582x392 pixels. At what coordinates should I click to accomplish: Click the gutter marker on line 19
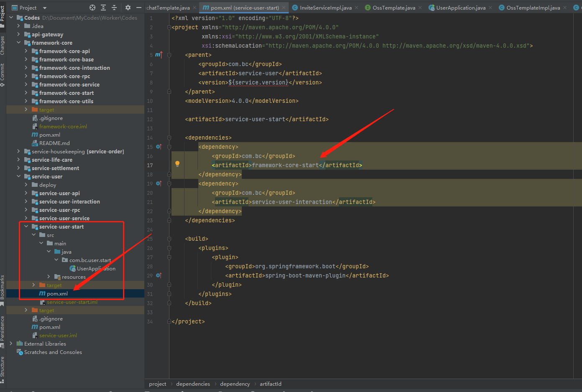pos(159,183)
